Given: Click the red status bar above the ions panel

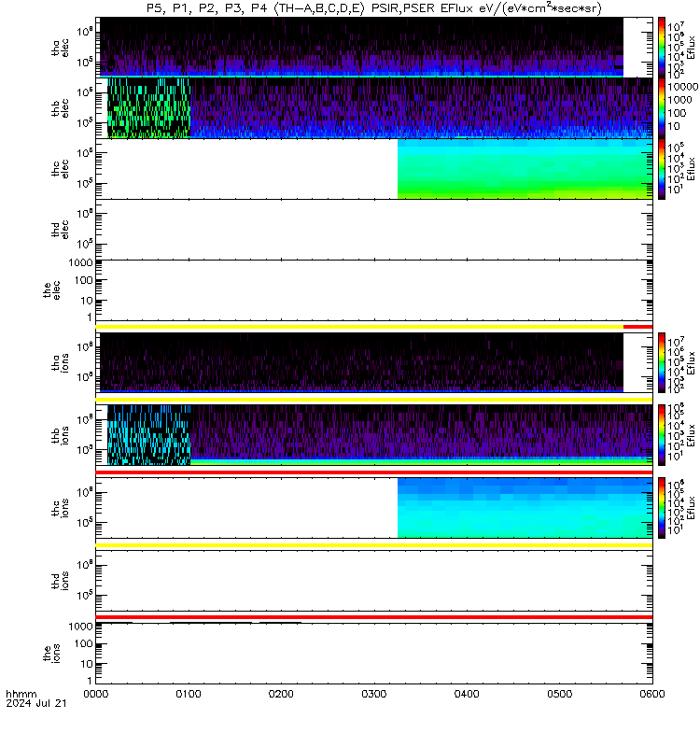Looking at the screenshot, I should pos(374,617).
